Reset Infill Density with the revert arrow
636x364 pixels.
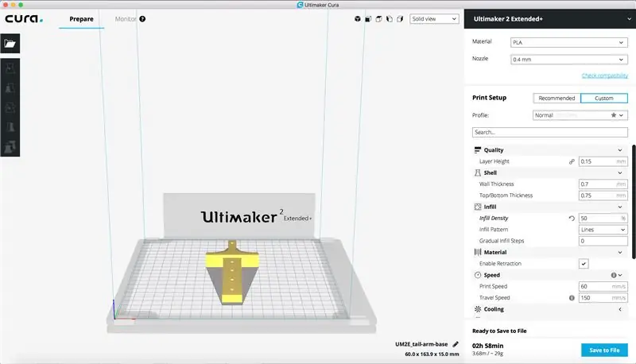click(572, 218)
